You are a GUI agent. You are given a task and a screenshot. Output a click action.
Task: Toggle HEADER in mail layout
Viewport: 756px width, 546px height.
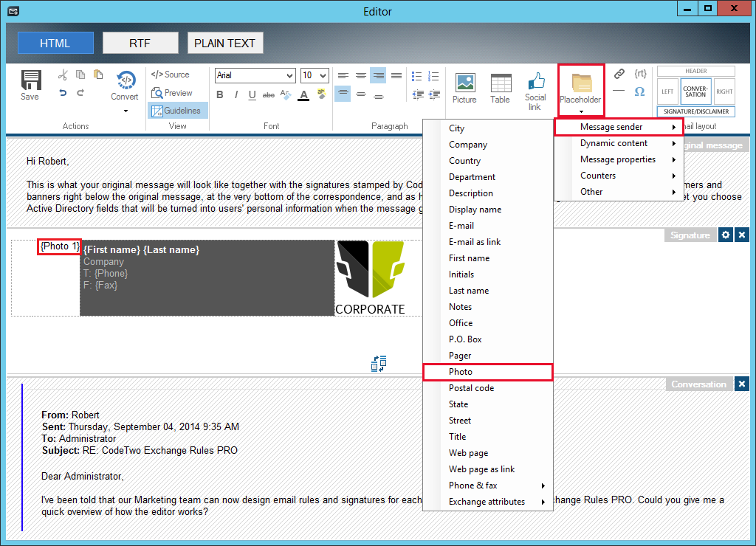[695, 71]
